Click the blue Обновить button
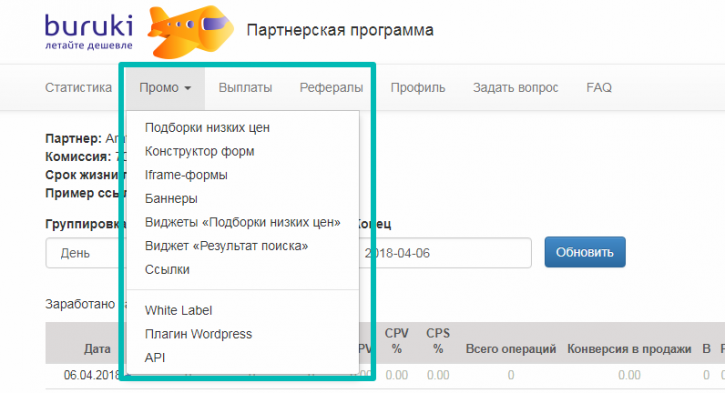The image size is (725, 393). [x=585, y=252]
